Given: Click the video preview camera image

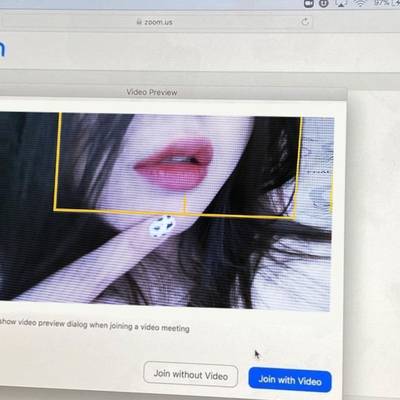Looking at the screenshot, I should click(x=167, y=210).
